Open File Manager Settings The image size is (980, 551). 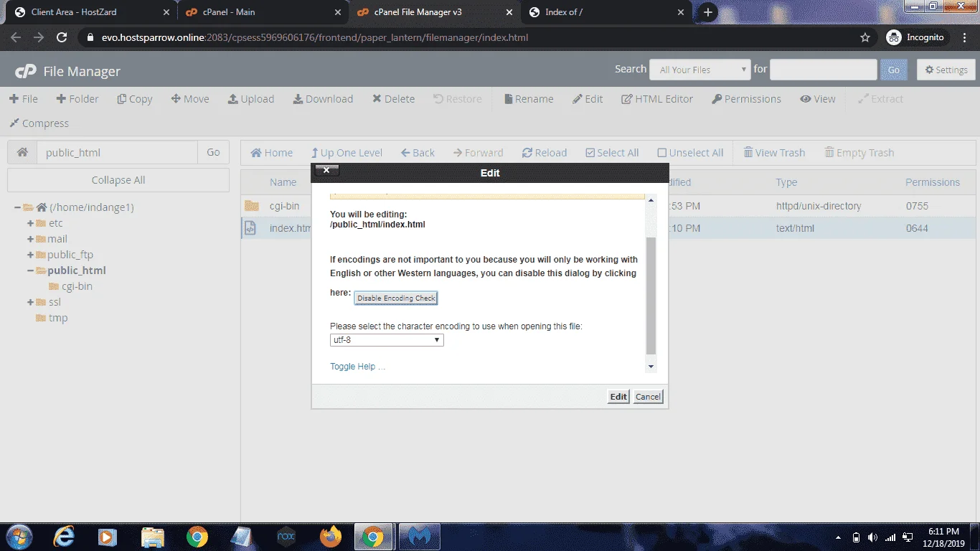(946, 70)
